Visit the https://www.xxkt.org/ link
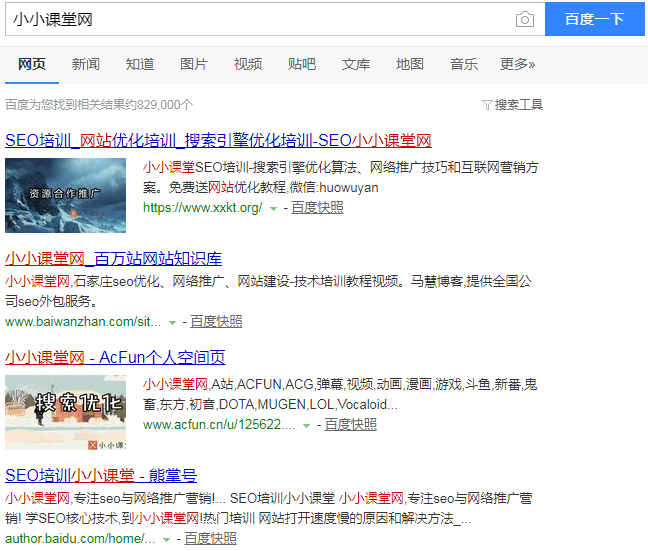 click(202, 208)
